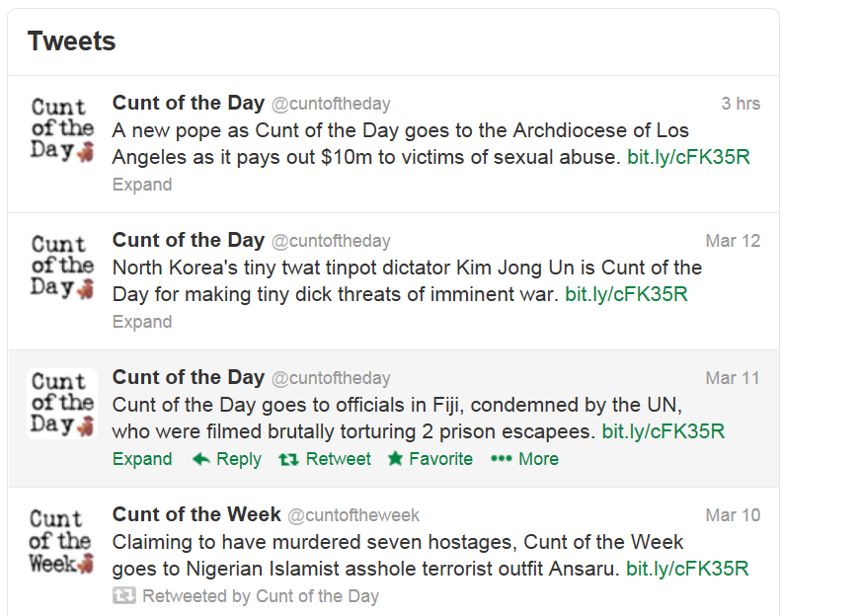The width and height of the screenshot is (857, 616).
Task: Open bit.ly link in the Ansaru tweet
Action: [687, 569]
